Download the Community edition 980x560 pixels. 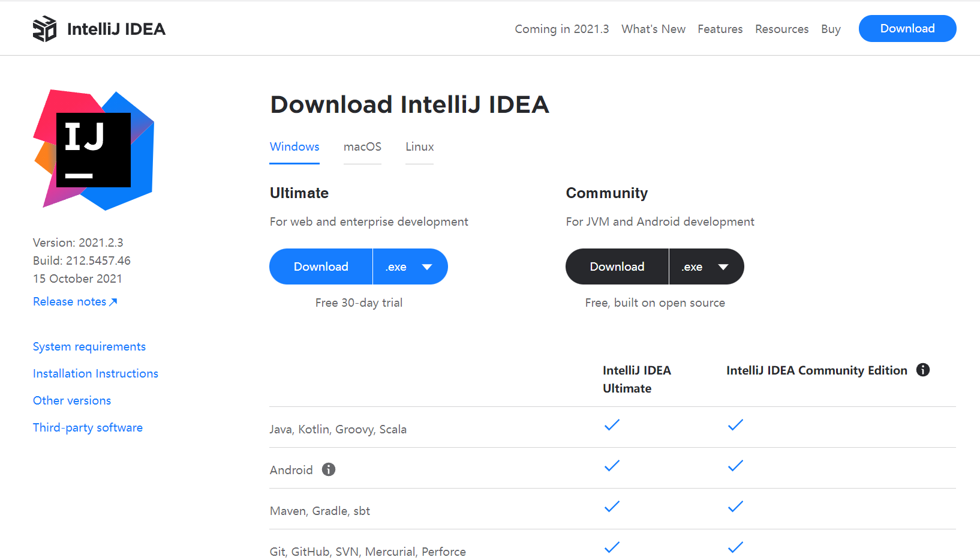617,266
